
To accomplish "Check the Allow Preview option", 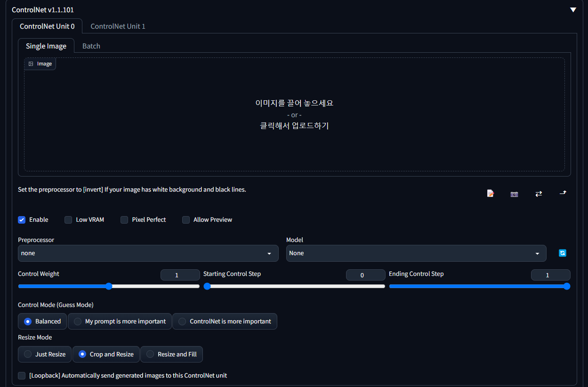I will 186,219.
